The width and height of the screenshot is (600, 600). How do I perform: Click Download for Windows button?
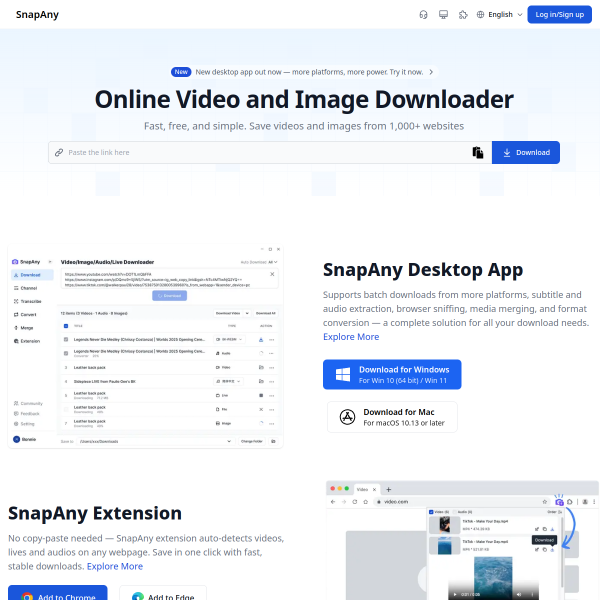point(392,374)
